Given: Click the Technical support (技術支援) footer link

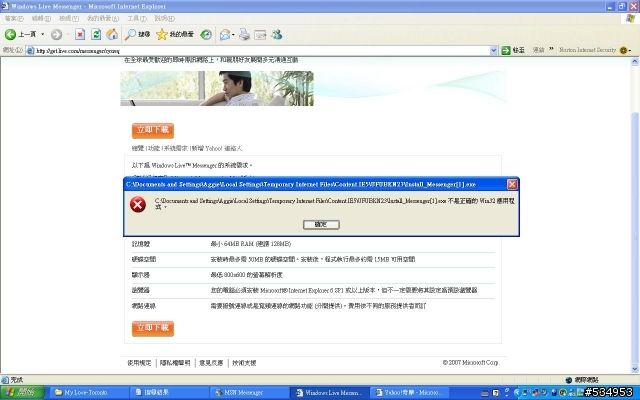Looking at the screenshot, I should (x=244, y=362).
